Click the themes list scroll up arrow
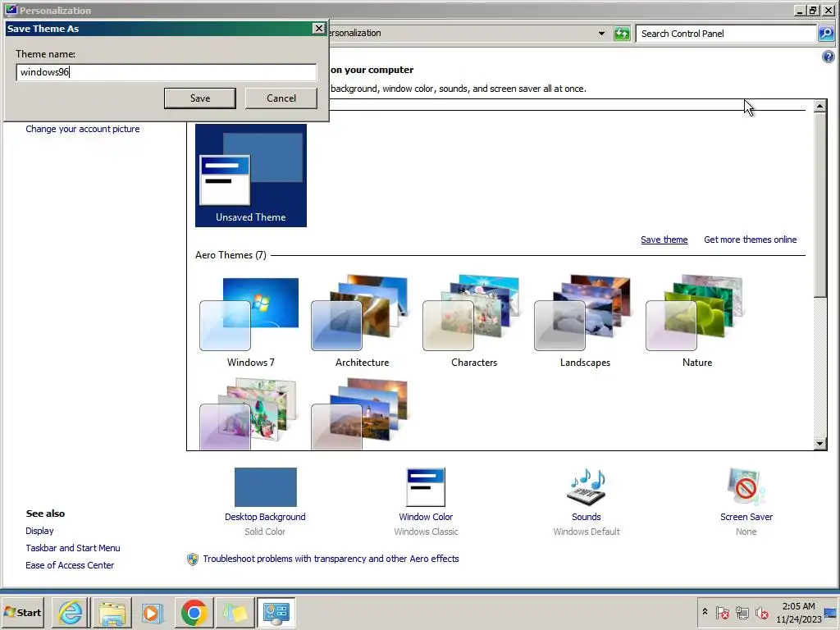 pos(819,106)
